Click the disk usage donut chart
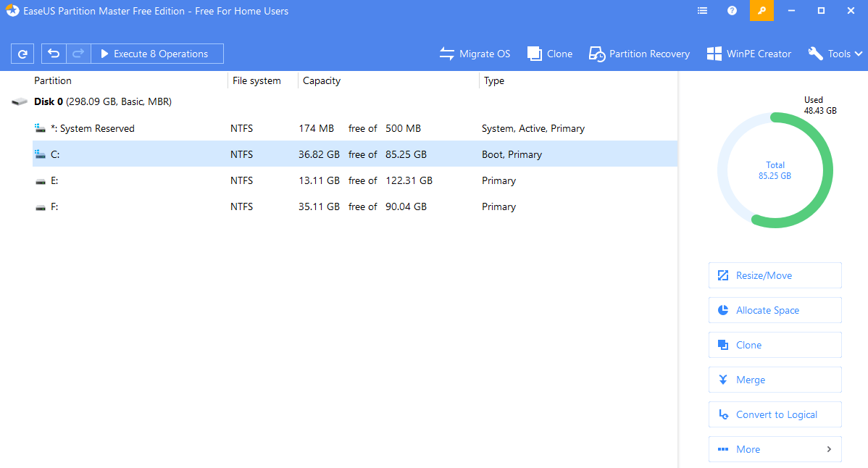 [x=775, y=170]
